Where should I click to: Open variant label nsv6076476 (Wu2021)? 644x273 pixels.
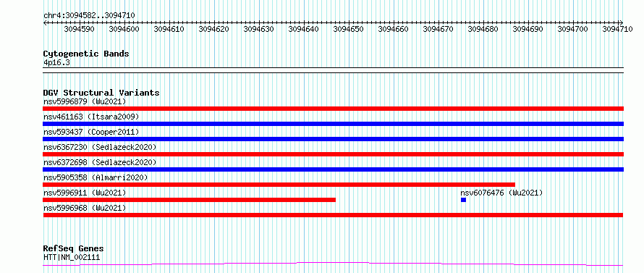501,193
